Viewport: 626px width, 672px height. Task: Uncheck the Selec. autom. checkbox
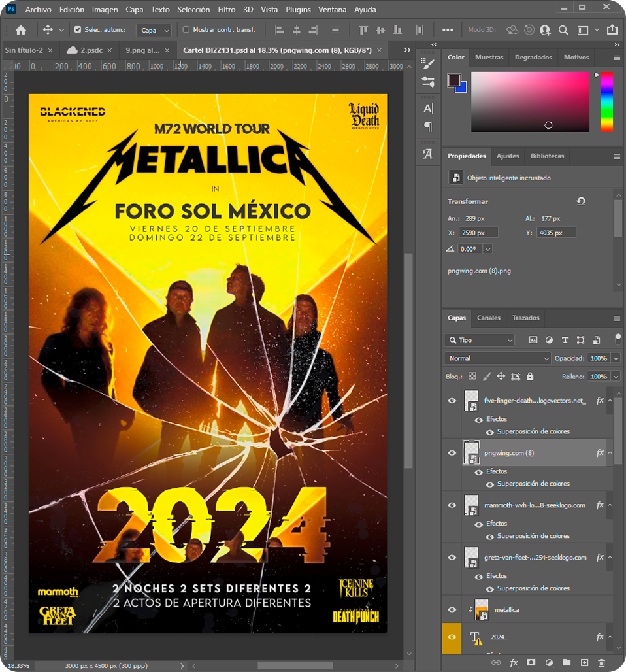[78, 30]
